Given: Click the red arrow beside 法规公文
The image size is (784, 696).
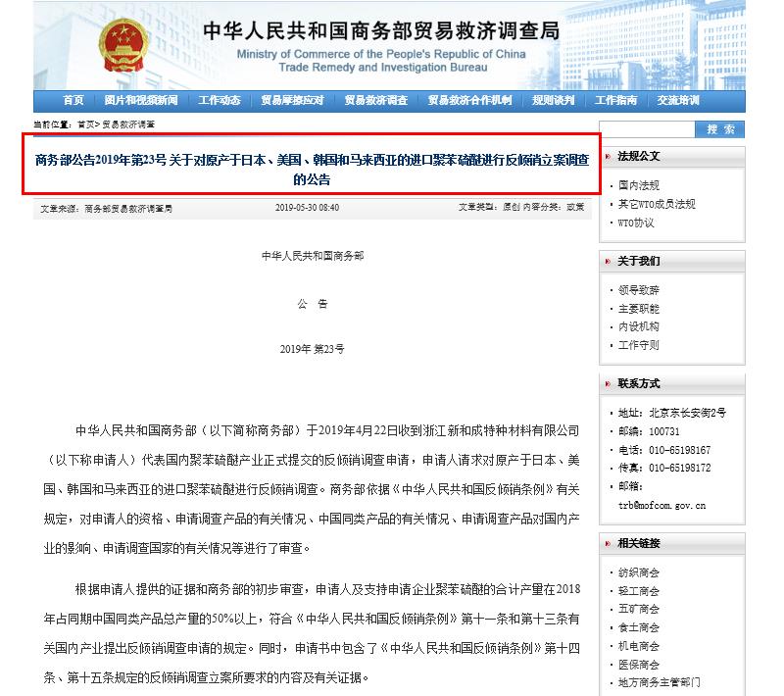Looking at the screenshot, I should tap(608, 157).
